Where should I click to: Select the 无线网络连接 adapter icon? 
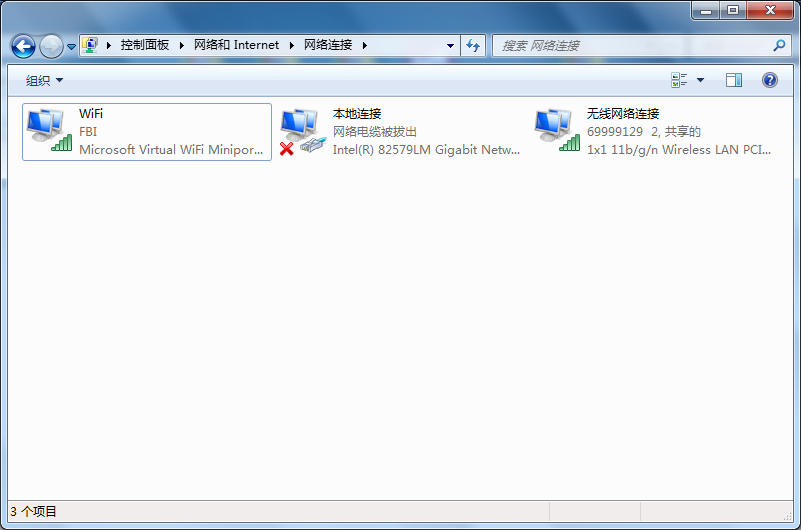point(557,130)
